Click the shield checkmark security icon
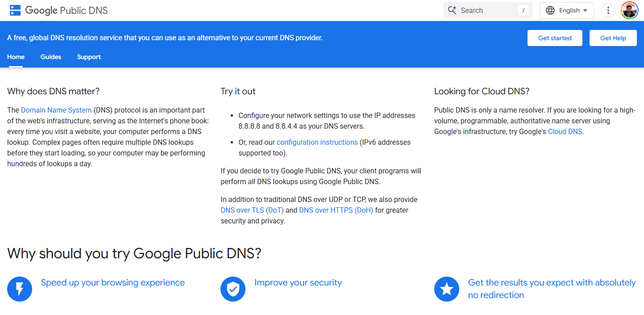Screen dimensions: 644x315 (233, 289)
